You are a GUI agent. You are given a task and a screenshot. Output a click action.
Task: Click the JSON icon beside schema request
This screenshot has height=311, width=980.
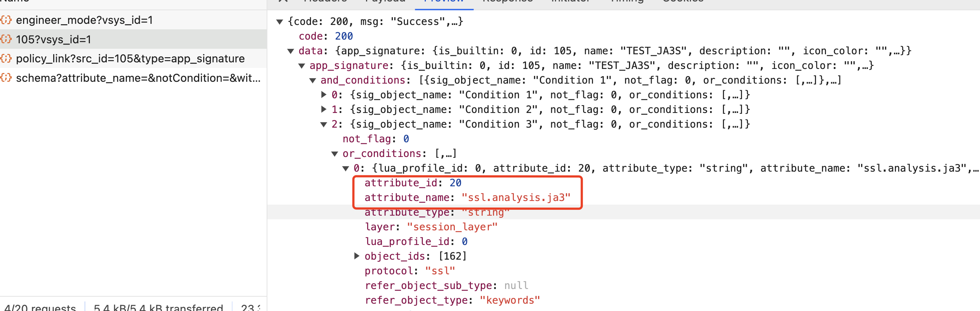pos(6,78)
